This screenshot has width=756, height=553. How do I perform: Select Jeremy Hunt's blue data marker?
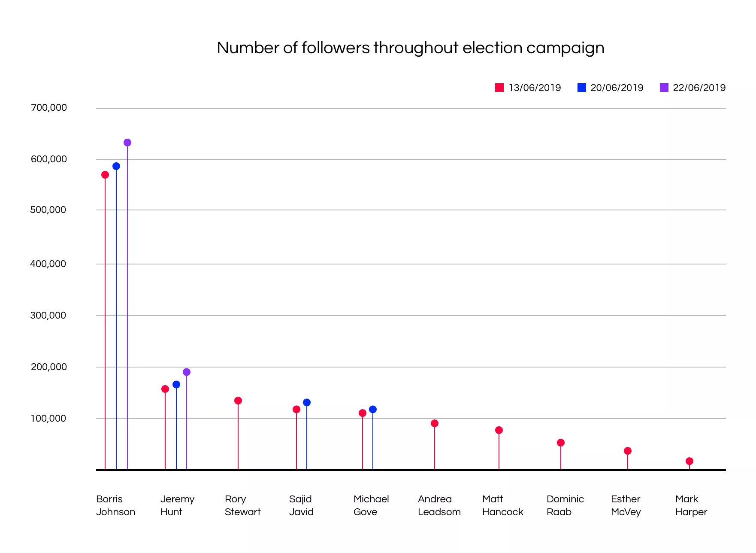176,385
